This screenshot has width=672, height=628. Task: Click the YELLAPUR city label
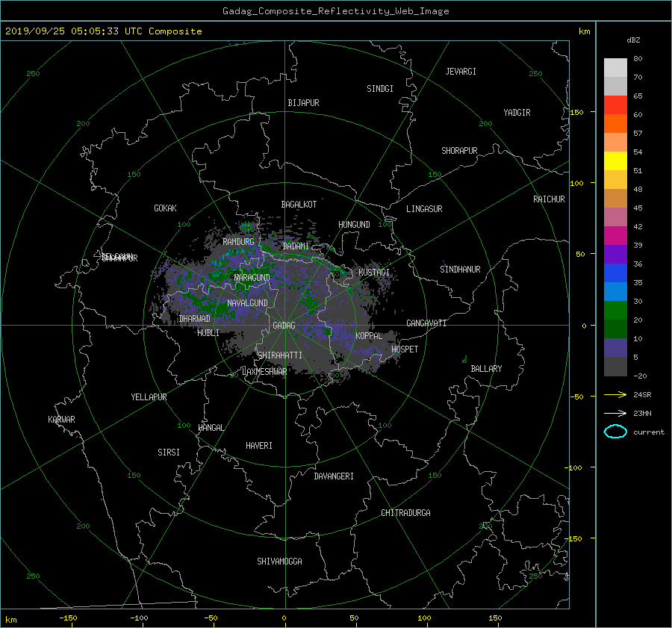[149, 397]
